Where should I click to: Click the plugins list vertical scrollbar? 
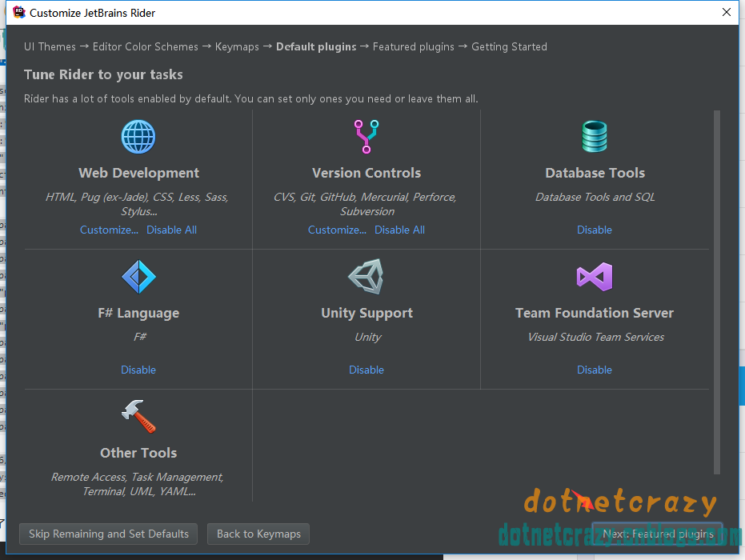[x=717, y=292]
